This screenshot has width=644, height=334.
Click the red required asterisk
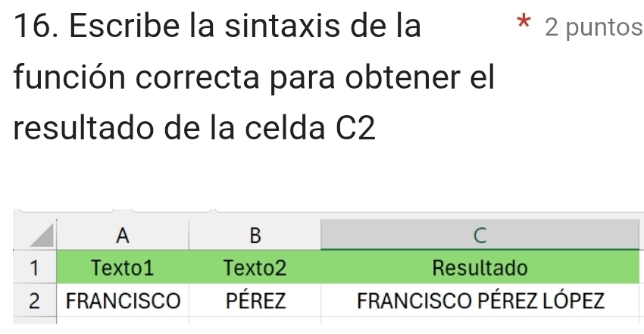524,21
